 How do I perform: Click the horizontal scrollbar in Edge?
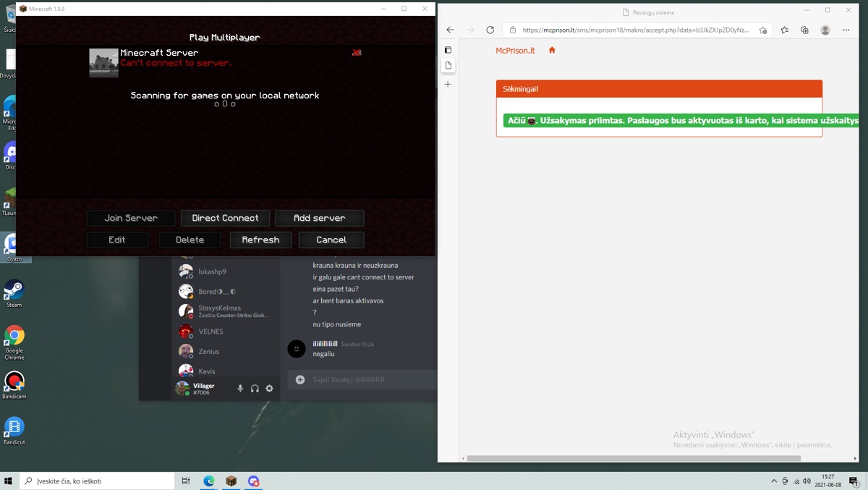click(634, 458)
